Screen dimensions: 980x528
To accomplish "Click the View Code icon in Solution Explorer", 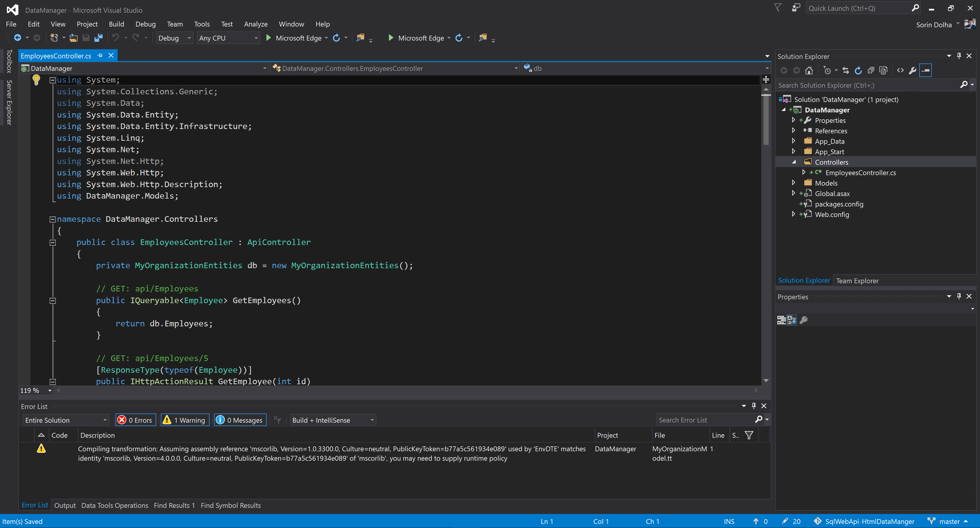I will coord(900,70).
